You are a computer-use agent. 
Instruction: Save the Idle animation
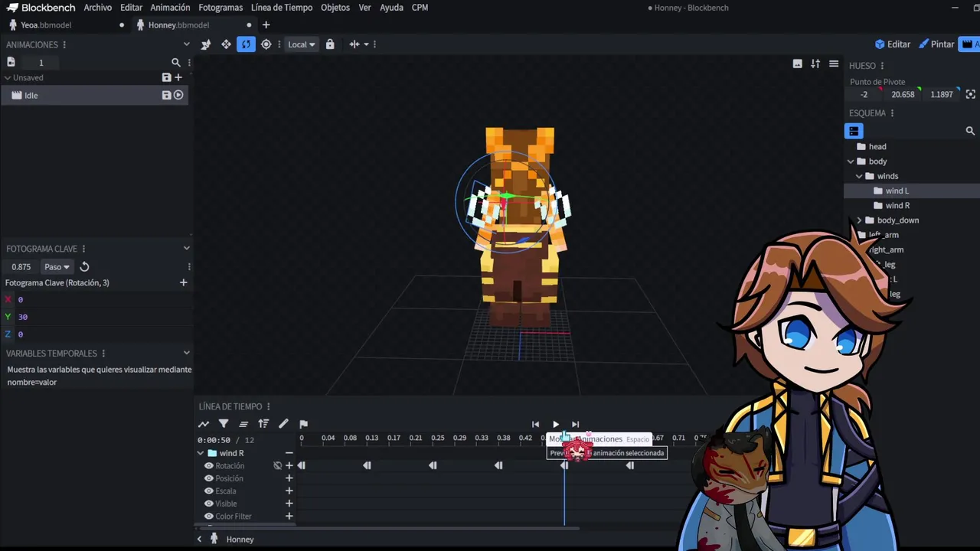click(166, 95)
